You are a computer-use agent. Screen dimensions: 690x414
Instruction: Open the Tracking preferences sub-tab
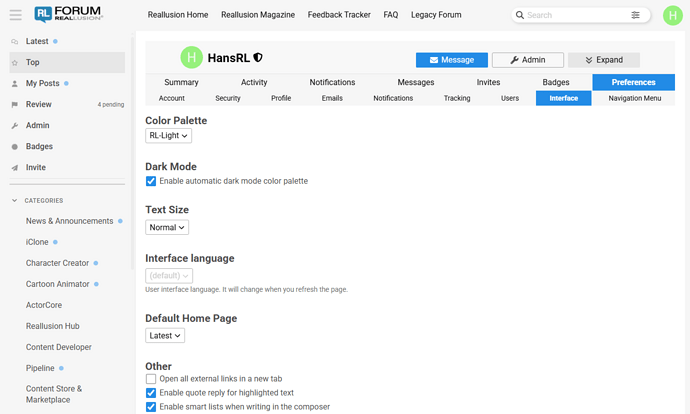[457, 98]
